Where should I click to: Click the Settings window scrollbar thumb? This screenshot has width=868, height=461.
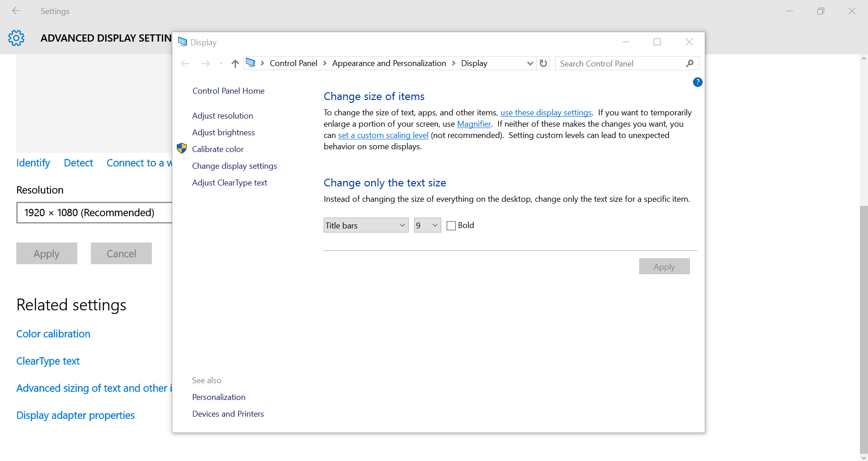tap(863, 329)
